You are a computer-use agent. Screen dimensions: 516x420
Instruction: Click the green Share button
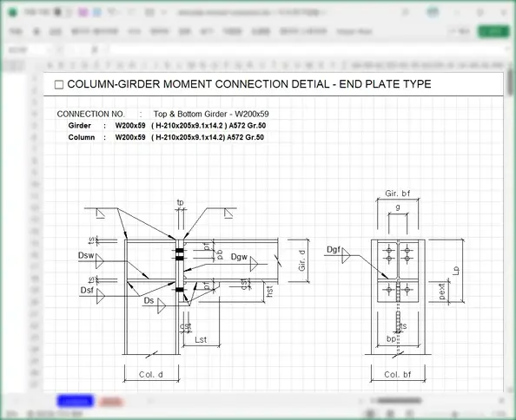pyautogui.click(x=493, y=31)
